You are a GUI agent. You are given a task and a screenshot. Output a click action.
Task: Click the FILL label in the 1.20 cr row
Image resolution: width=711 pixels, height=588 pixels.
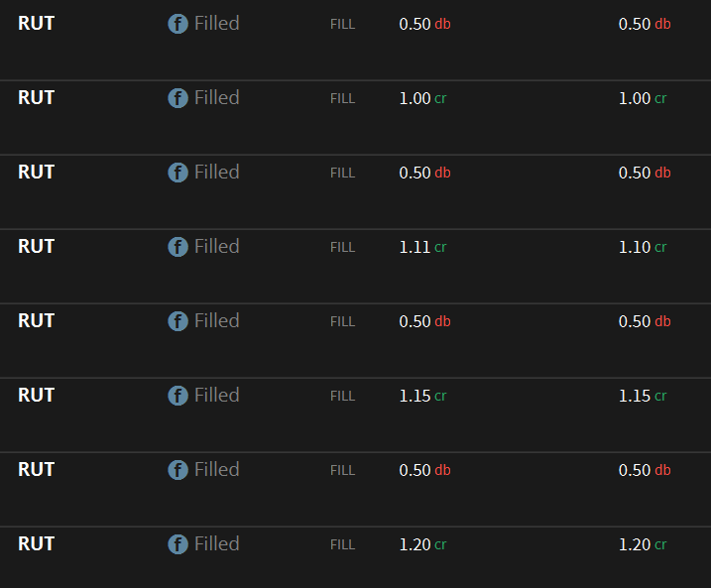pyautogui.click(x=342, y=544)
